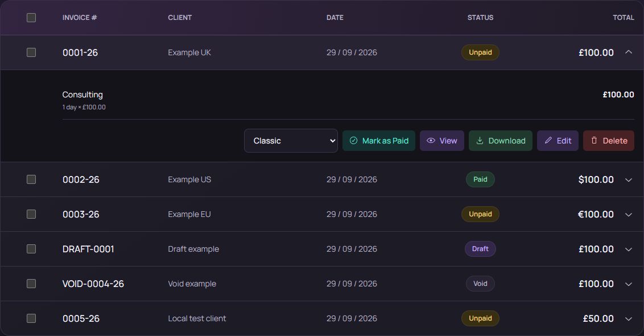
Task: Click the €100.00 total for Example EU
Action: coord(596,214)
